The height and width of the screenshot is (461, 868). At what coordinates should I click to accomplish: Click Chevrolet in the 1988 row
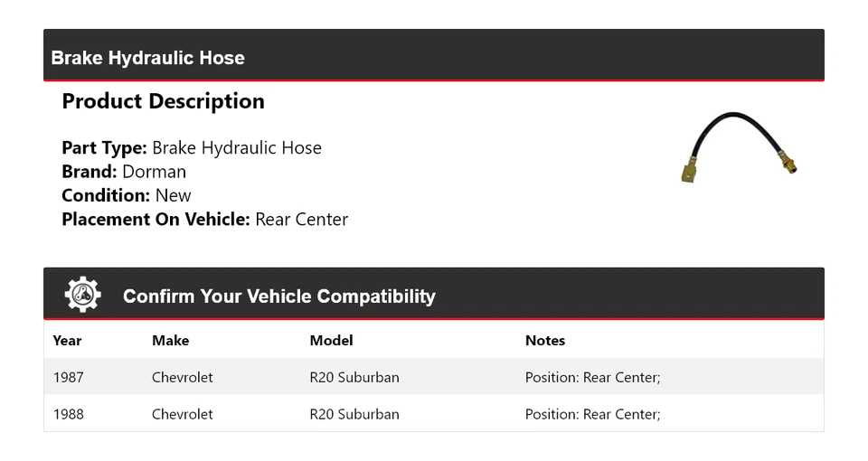pyautogui.click(x=182, y=414)
